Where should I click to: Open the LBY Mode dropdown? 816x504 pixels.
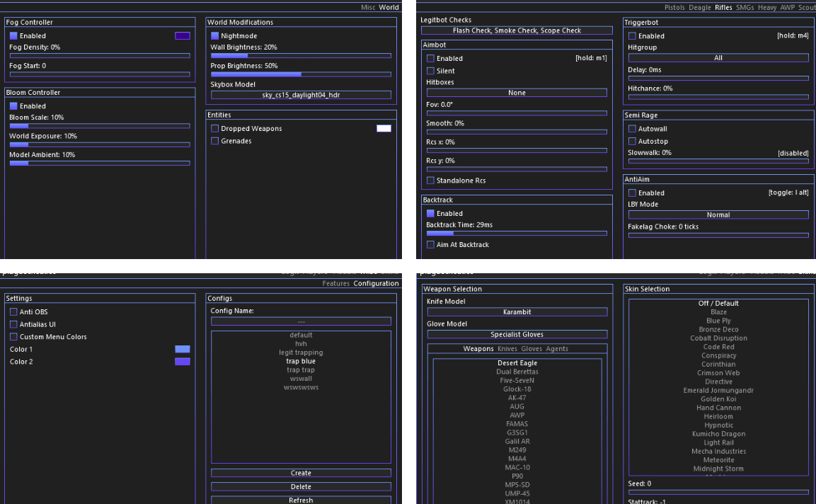click(718, 215)
